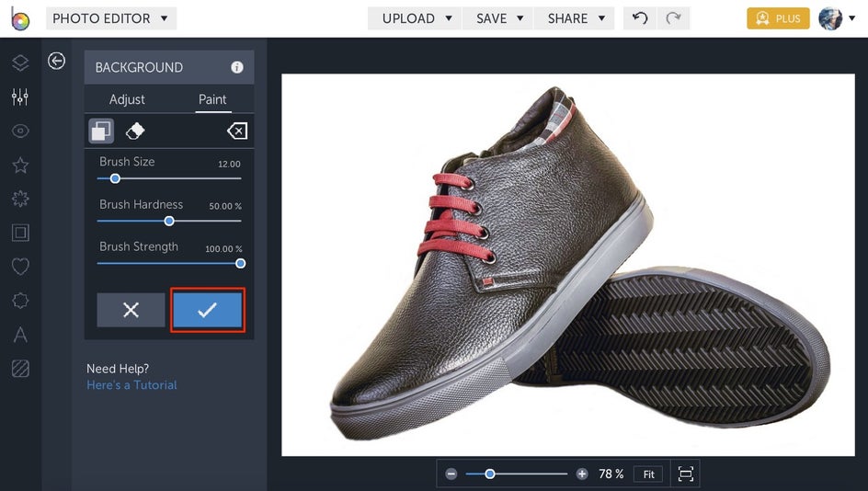Click the zoom level slider handle
This screenshot has height=491, width=868.
coord(490,474)
